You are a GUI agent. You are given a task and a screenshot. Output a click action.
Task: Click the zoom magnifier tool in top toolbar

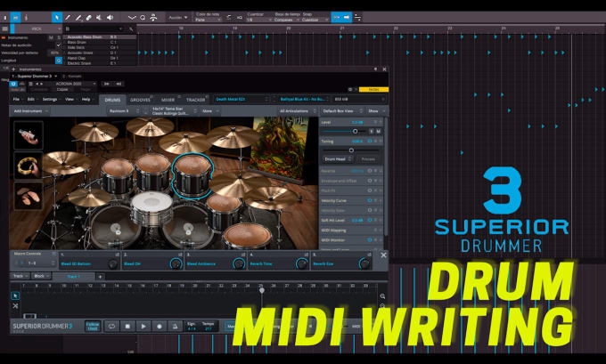[x=143, y=18]
